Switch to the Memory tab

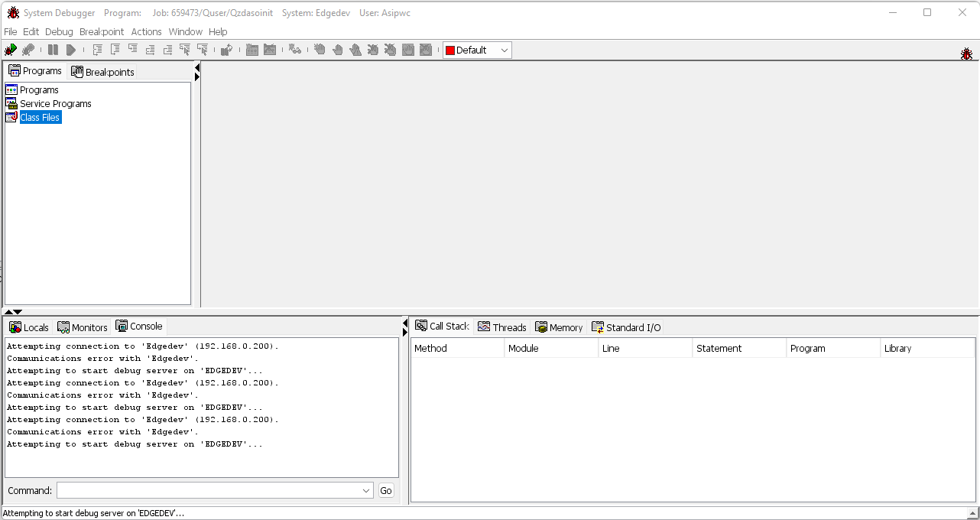tap(560, 327)
